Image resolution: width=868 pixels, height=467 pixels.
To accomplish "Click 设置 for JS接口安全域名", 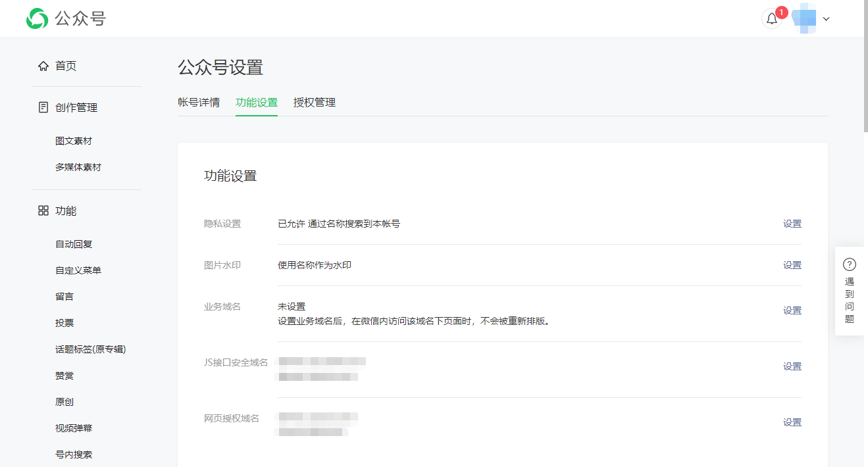I will (x=792, y=366).
